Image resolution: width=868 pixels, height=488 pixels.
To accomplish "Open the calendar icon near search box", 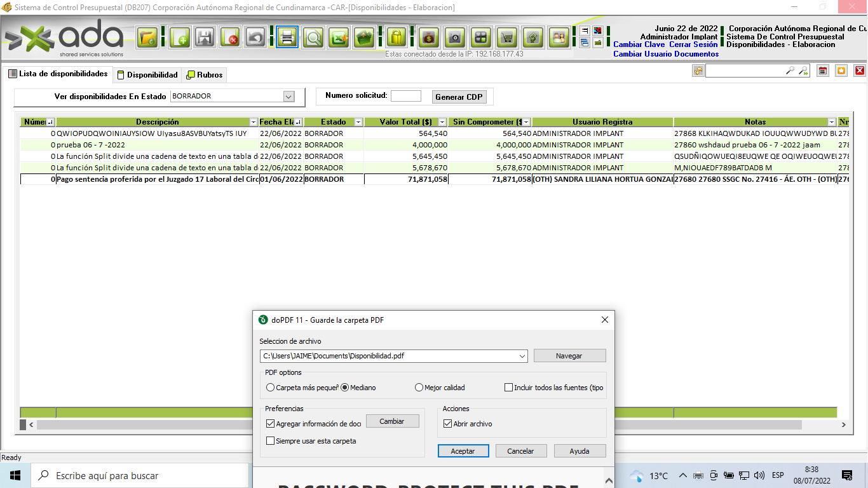I will pos(822,71).
